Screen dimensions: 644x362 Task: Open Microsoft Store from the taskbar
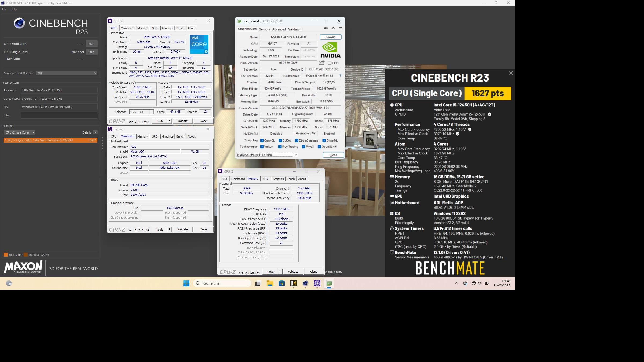pyautogui.click(x=281, y=283)
